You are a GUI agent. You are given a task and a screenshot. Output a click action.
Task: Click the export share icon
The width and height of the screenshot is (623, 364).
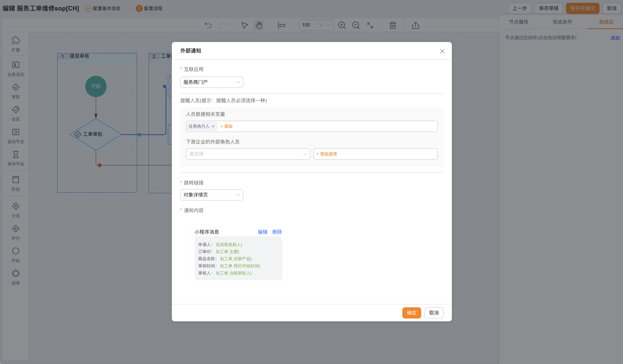pos(416,25)
